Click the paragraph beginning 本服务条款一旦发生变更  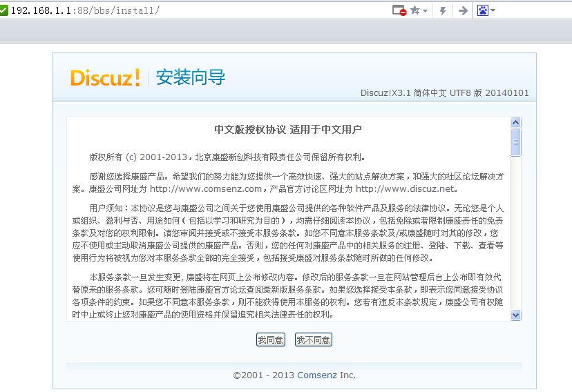click(x=288, y=296)
